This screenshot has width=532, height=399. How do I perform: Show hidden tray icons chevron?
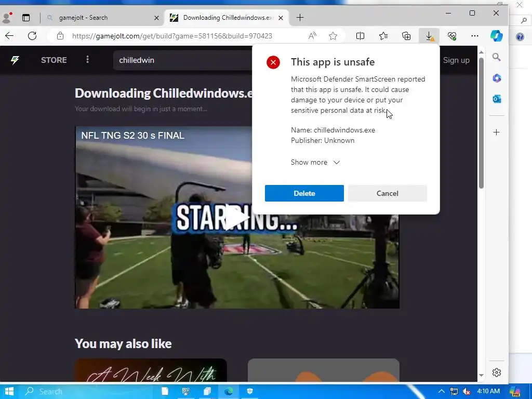442,391
